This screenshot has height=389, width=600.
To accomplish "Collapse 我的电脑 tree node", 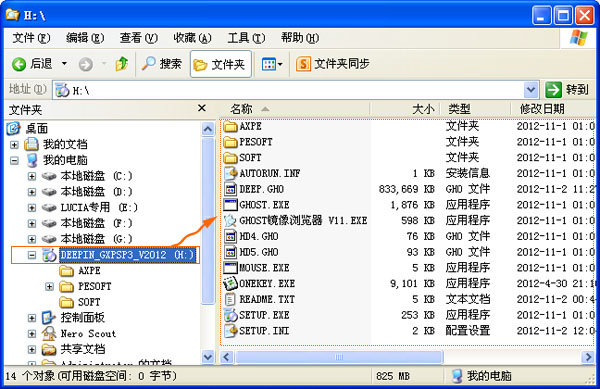I will click(15, 160).
